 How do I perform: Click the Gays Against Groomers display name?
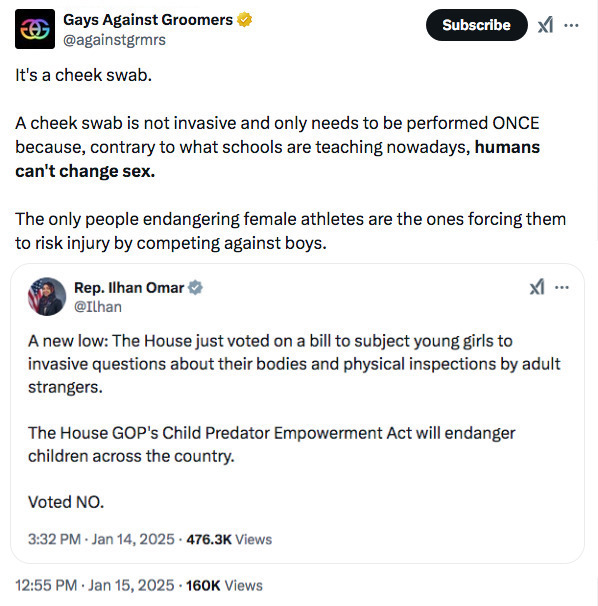pyautogui.click(x=148, y=20)
